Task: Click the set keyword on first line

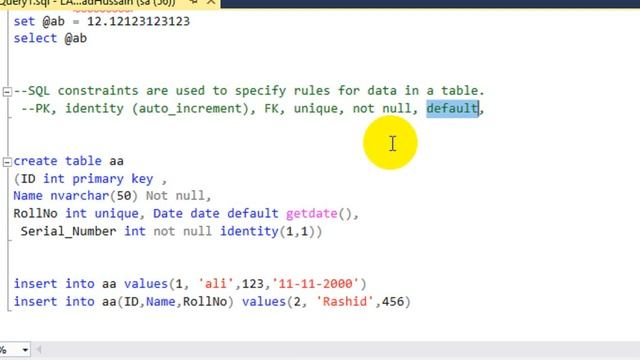Action: point(24,21)
